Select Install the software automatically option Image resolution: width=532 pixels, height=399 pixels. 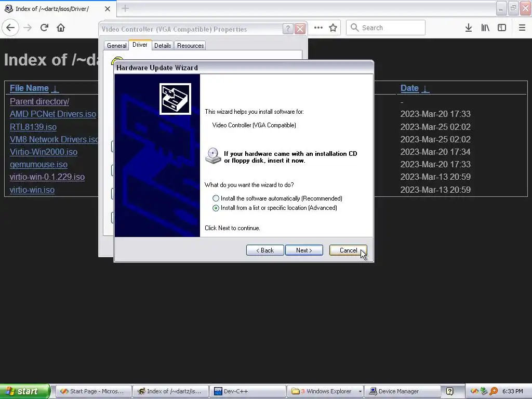tap(216, 198)
